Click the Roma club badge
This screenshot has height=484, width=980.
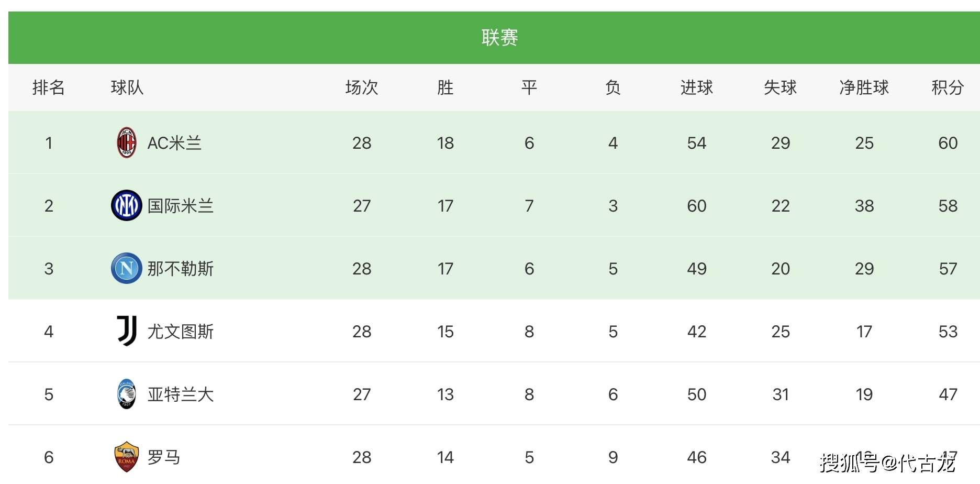(126, 457)
